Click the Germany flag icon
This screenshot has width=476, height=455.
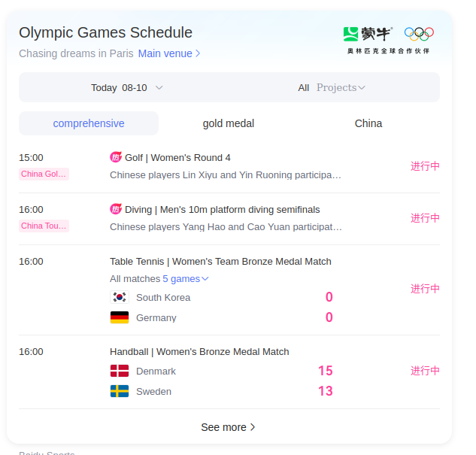click(x=120, y=317)
